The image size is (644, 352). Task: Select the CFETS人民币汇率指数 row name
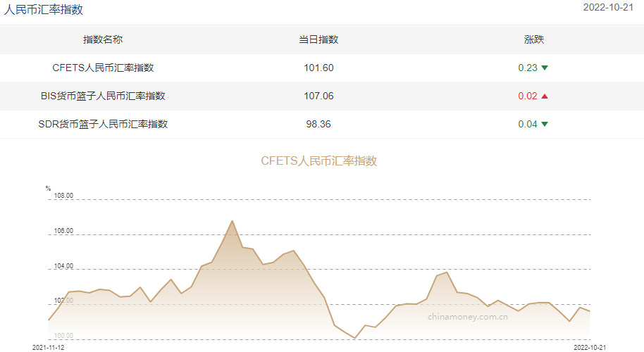click(x=103, y=68)
